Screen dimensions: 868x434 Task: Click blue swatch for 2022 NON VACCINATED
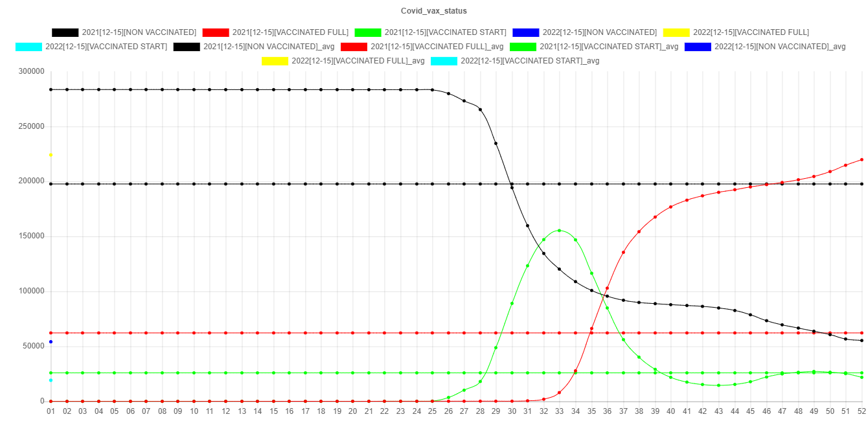[526, 32]
